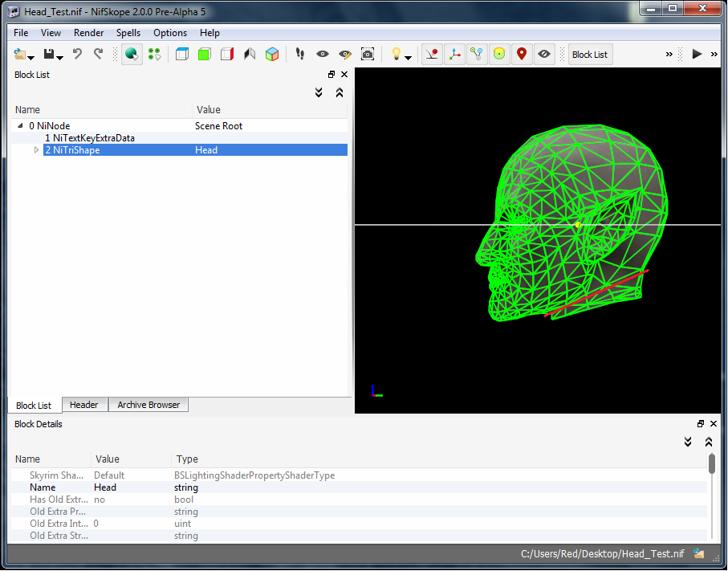The width and height of the screenshot is (728, 571).
Task: Undo the last action
Action: point(77,55)
